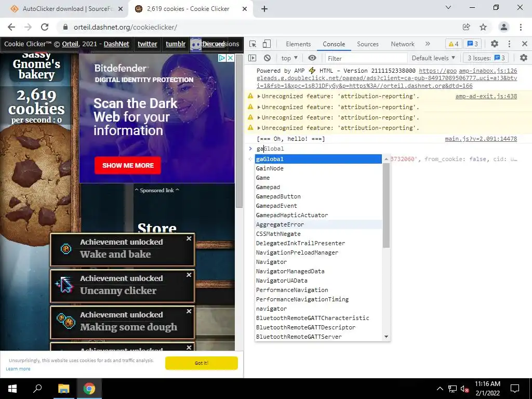Switch to the Elements tab
This screenshot has width=532, height=399.
(298, 44)
